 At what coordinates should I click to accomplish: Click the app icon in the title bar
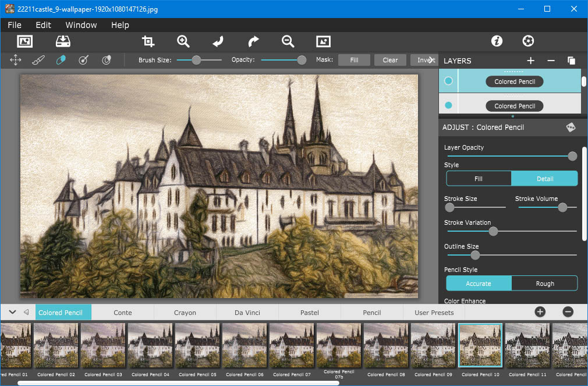[x=9, y=9]
